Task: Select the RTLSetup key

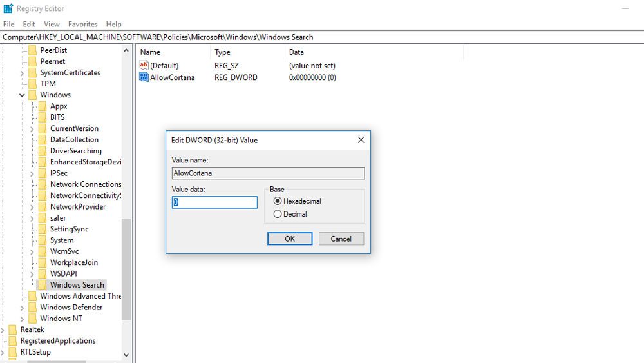Action: click(x=35, y=352)
